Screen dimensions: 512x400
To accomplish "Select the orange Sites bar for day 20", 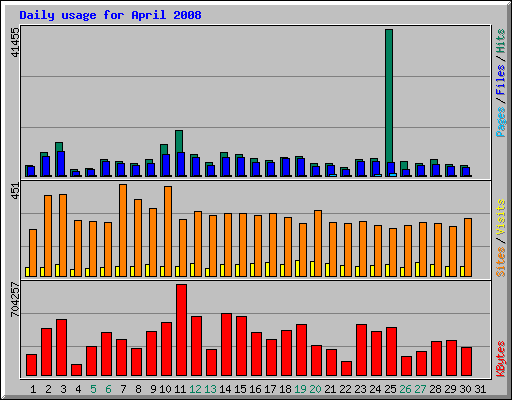I will 318,243.
